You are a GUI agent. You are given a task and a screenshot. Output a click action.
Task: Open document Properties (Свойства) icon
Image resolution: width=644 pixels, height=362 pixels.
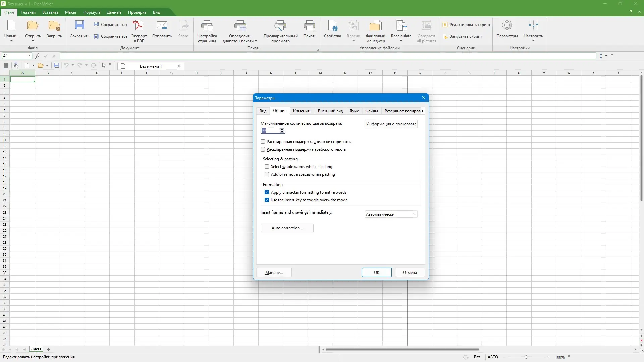point(332,26)
